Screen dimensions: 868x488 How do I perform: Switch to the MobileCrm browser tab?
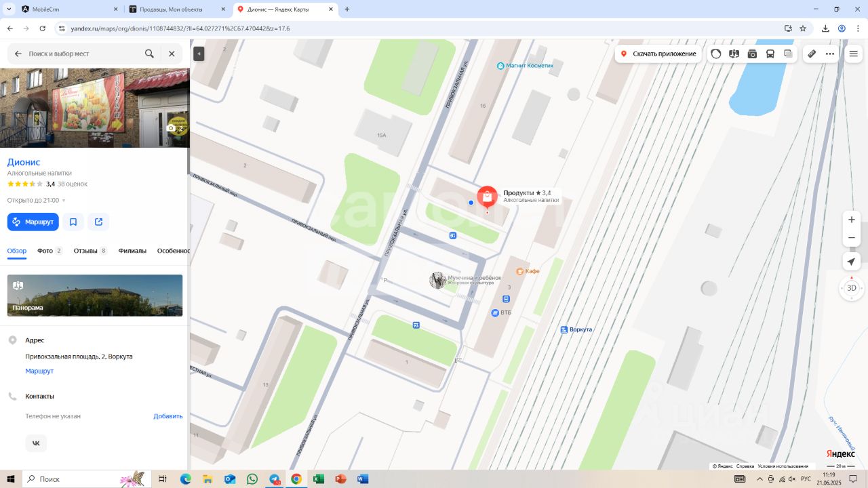pos(68,9)
